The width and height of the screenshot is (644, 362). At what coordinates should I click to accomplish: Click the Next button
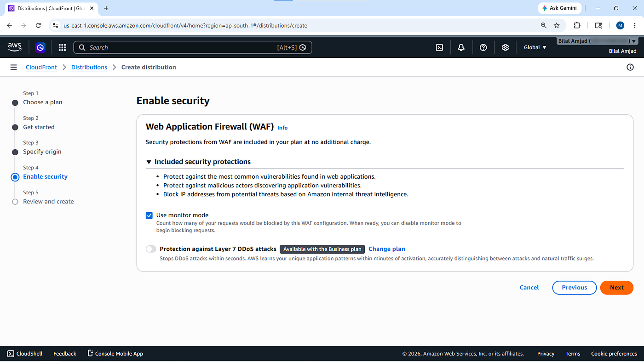pyautogui.click(x=617, y=288)
